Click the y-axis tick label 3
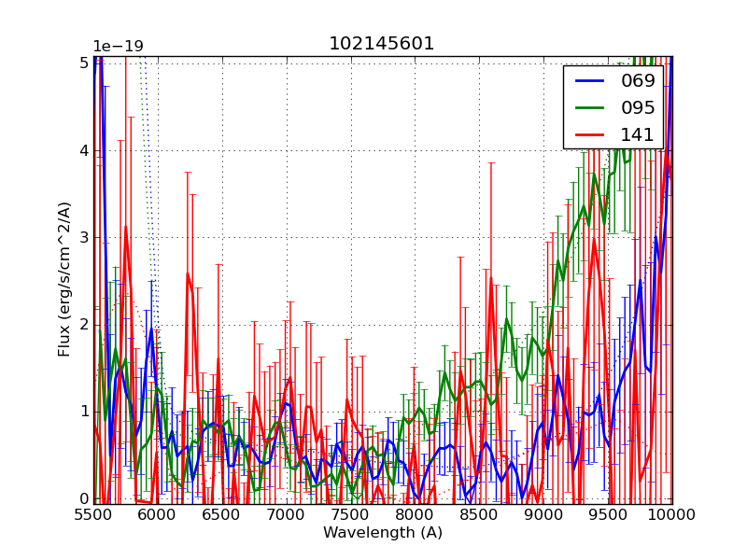 tap(84, 237)
